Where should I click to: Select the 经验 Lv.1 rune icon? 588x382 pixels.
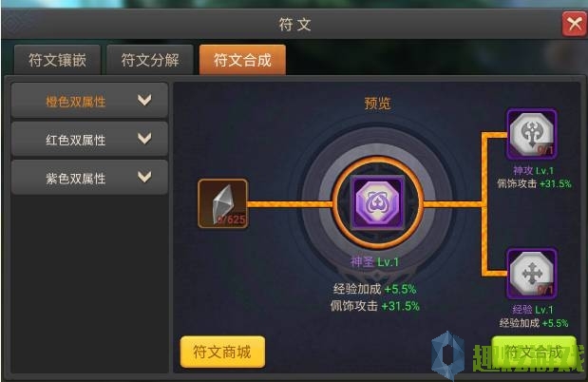tap(531, 273)
